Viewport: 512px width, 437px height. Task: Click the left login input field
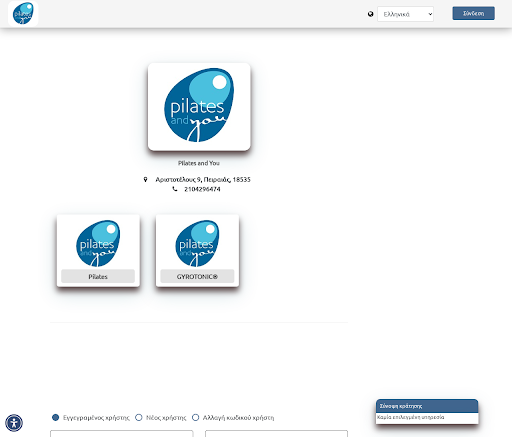pos(122,433)
